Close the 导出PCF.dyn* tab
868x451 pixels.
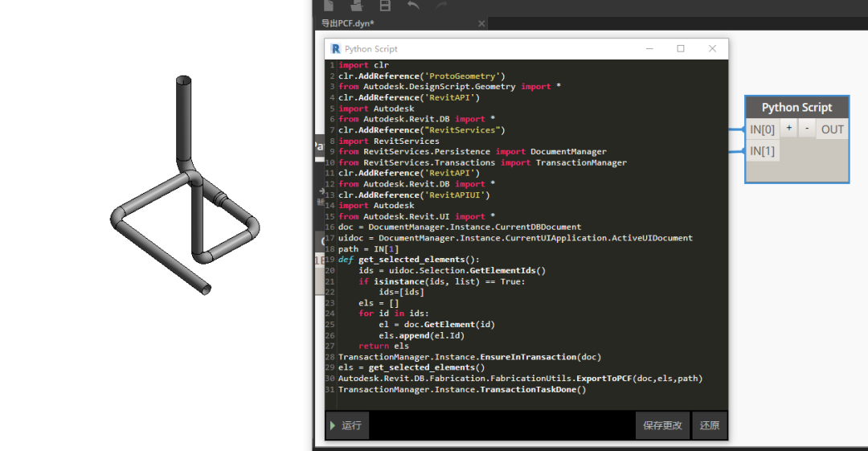click(x=481, y=23)
